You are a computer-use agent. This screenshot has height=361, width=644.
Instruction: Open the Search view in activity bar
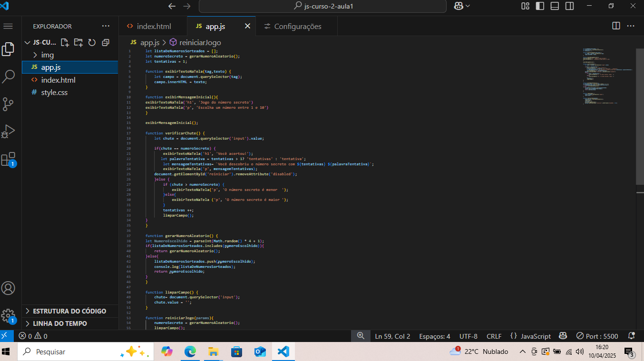[9, 76]
